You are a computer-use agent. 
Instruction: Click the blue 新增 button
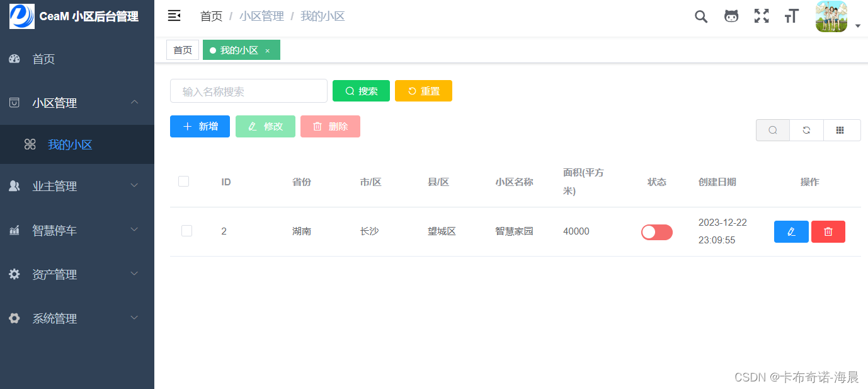coord(200,126)
